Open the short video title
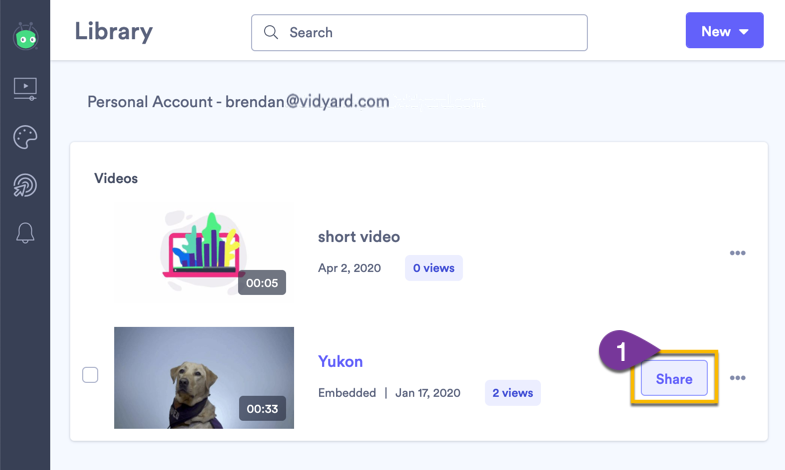 [x=358, y=237]
